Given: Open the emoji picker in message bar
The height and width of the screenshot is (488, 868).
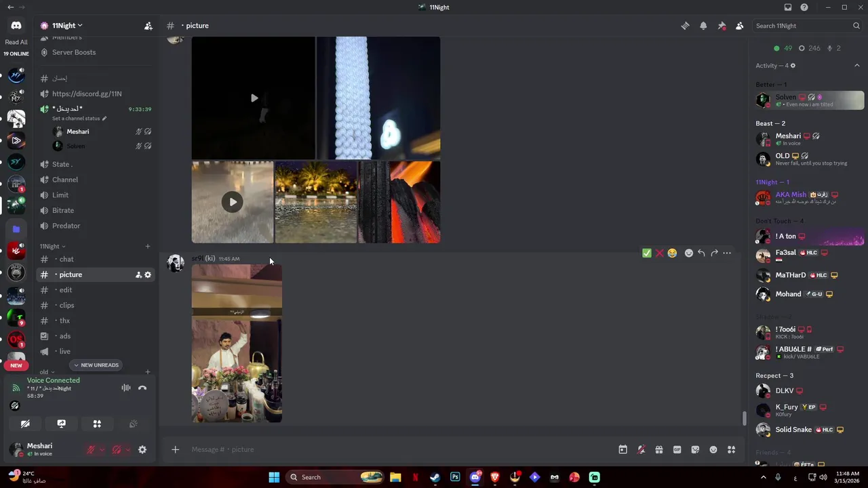Looking at the screenshot, I should [x=713, y=449].
